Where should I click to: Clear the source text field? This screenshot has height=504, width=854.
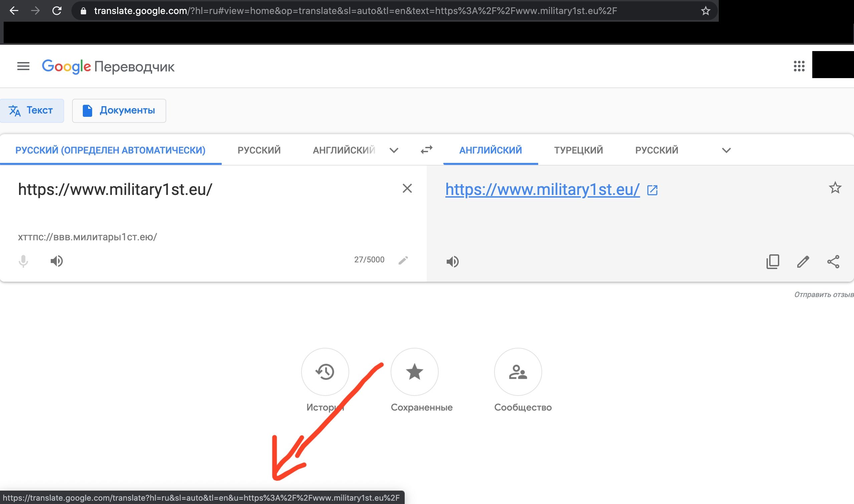pos(407,189)
